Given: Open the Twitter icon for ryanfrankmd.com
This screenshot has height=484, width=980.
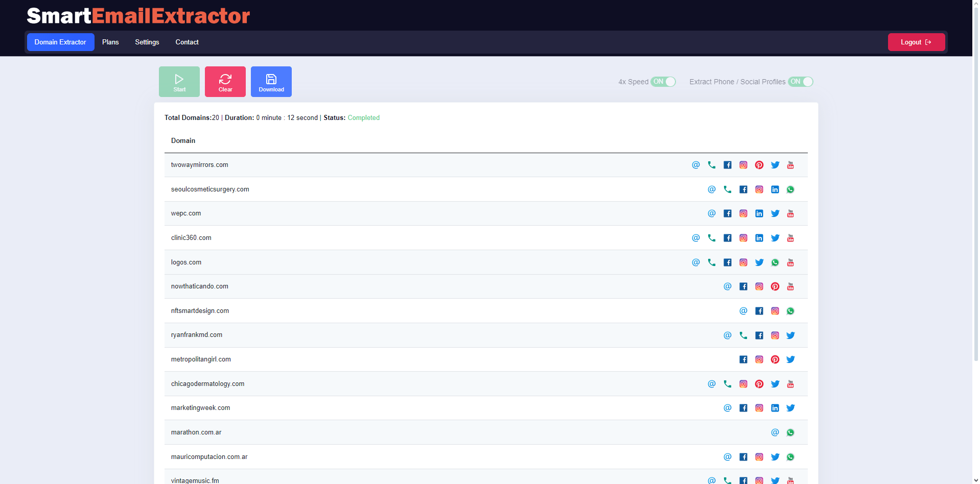Looking at the screenshot, I should 790,335.
